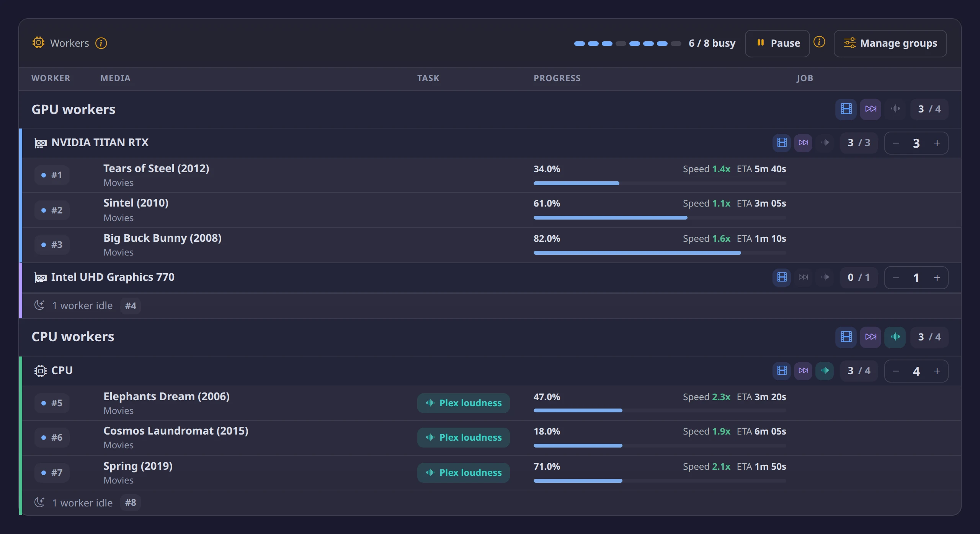The image size is (980, 534).
Task: Select worker #6 badge
Action: [x=52, y=438]
